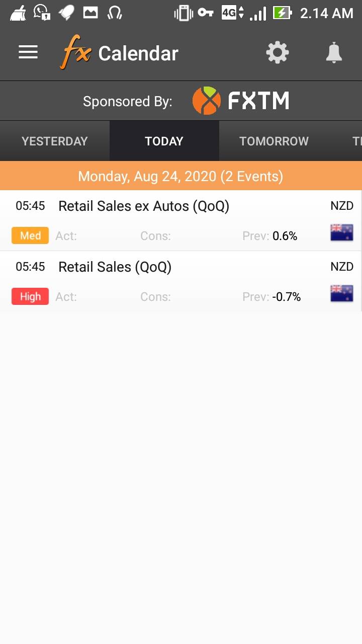Image resolution: width=362 pixels, height=644 pixels.
Task: Tap the Prev 0.6% value
Action: point(285,236)
